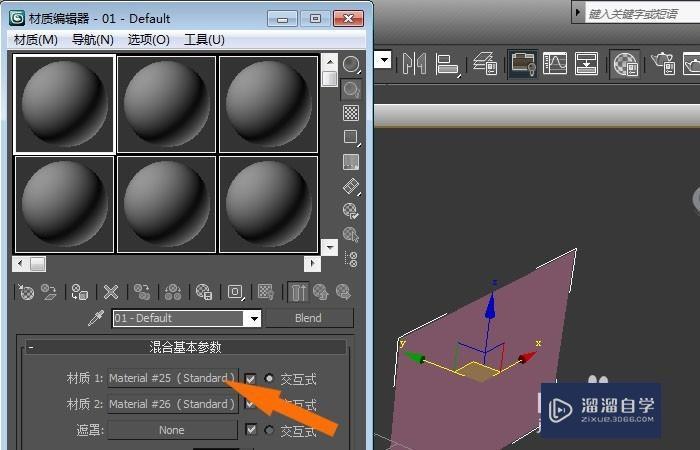Open the 选项(O) menu
This screenshot has height=450, width=700.
click(x=149, y=40)
